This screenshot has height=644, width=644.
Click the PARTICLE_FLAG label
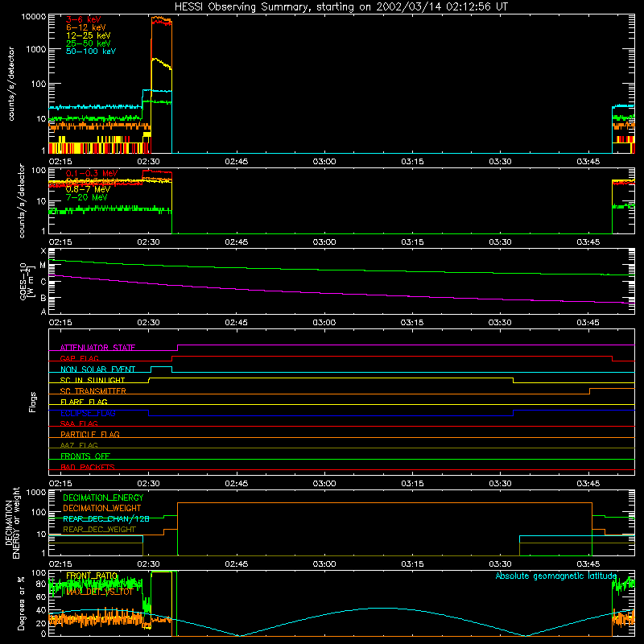[x=89, y=434]
